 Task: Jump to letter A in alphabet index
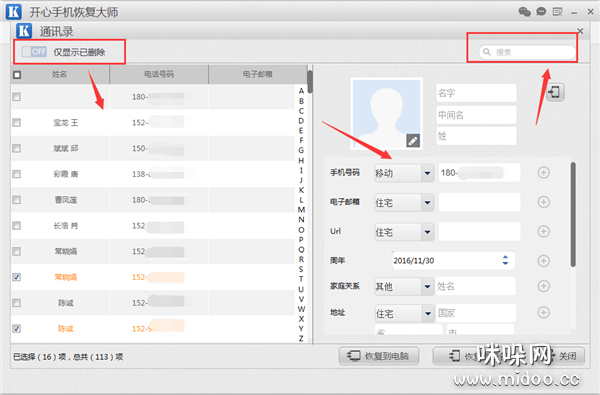301,91
